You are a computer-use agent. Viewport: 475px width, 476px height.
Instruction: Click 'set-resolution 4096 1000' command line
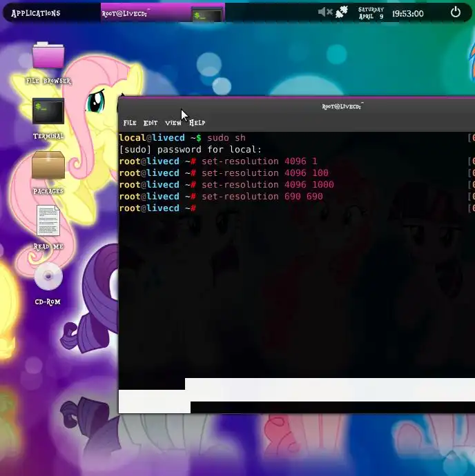[267, 185]
